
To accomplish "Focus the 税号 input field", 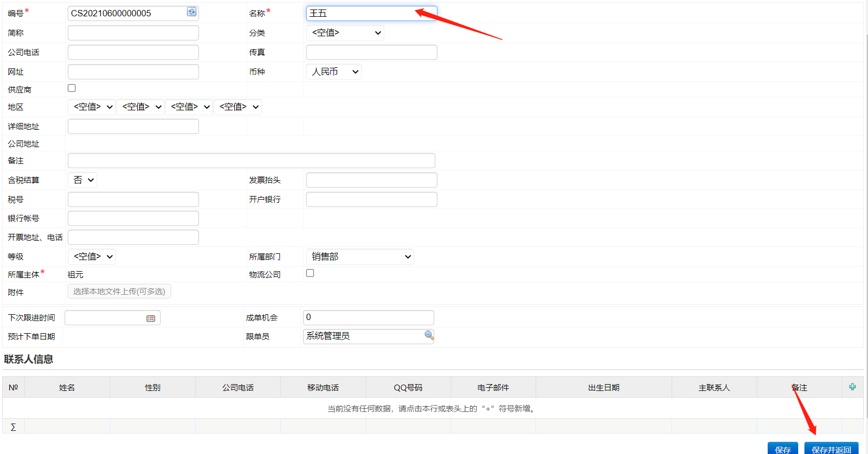I will tap(133, 199).
